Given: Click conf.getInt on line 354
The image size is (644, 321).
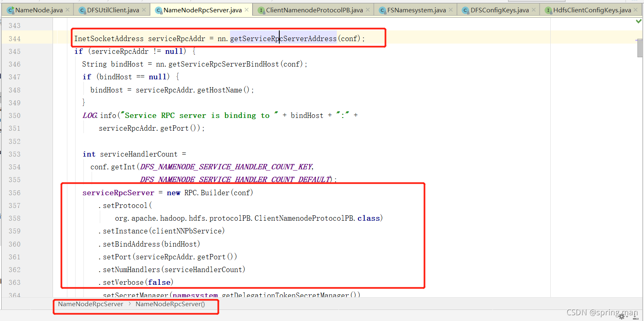Looking at the screenshot, I should [x=113, y=167].
